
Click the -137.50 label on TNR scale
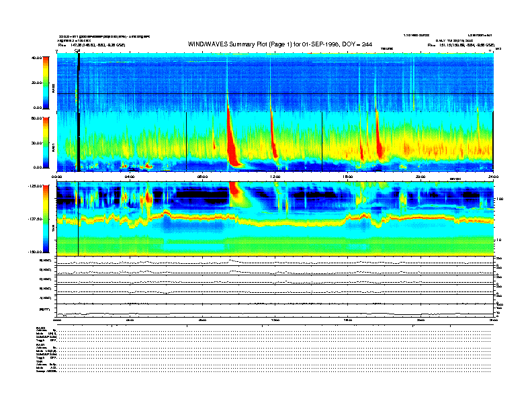coord(36,219)
